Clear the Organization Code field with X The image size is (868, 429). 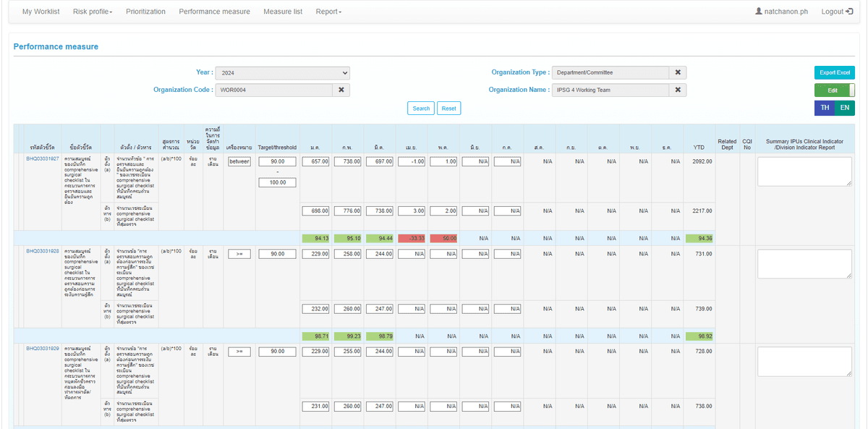(x=341, y=90)
